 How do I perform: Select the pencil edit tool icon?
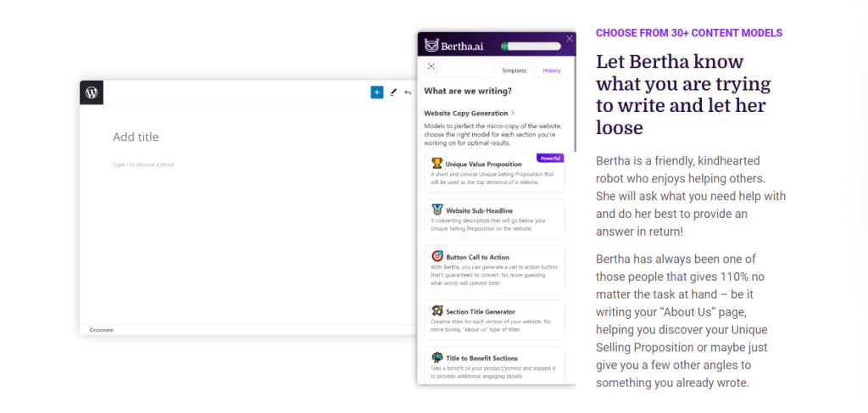click(x=393, y=92)
